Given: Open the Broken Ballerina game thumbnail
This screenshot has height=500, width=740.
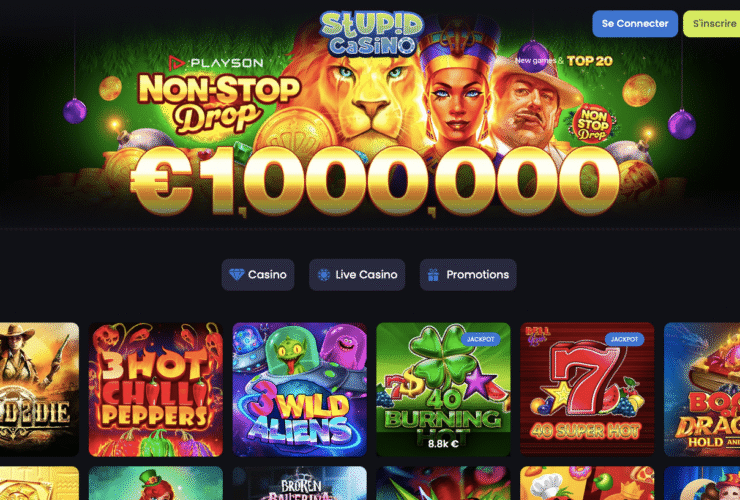Looking at the screenshot, I should click(300, 483).
